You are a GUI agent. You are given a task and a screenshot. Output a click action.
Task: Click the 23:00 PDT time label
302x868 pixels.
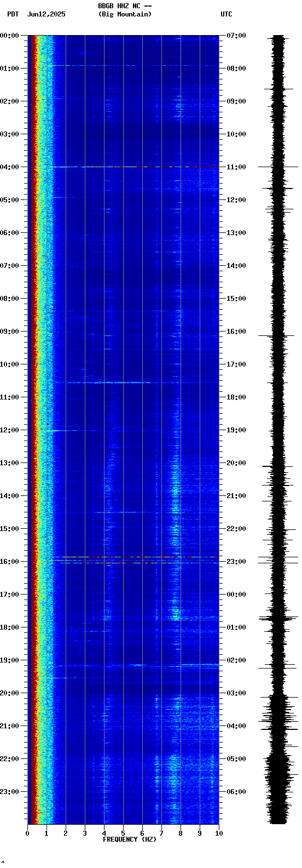click(x=9, y=792)
